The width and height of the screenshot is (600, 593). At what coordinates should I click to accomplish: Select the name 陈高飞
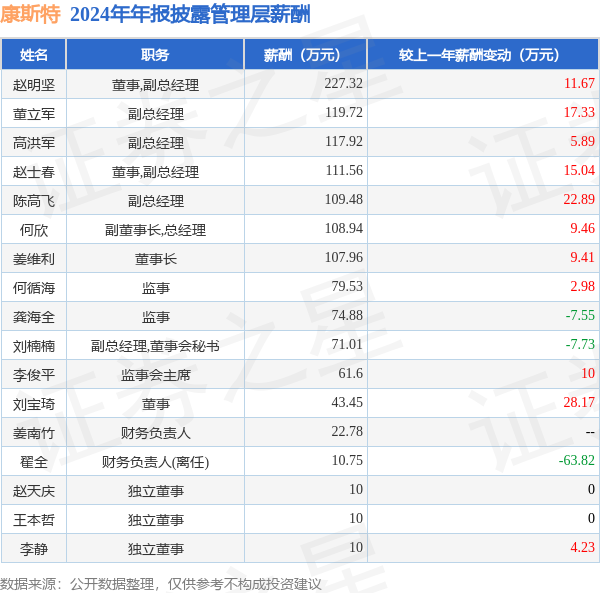[x=34, y=201]
